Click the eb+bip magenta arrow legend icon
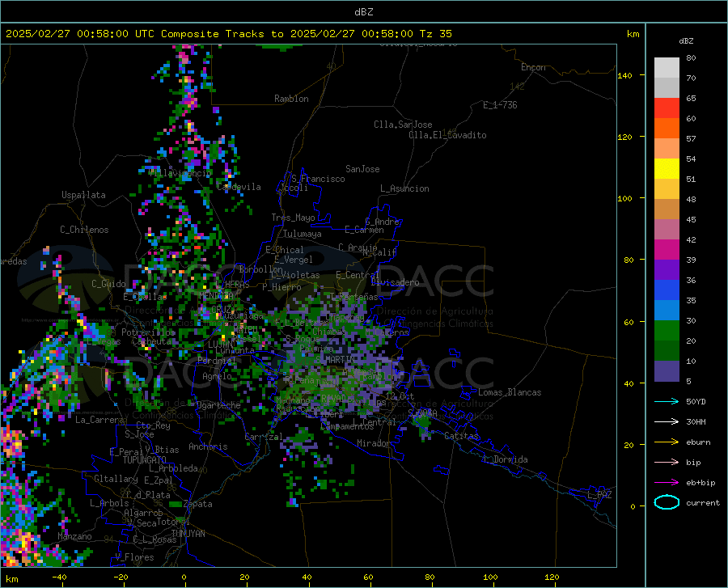Screen dimensions: 728x588 tap(667, 482)
